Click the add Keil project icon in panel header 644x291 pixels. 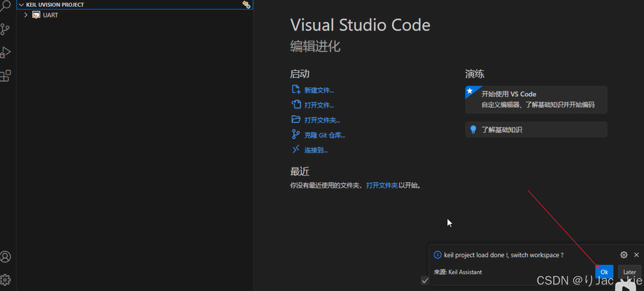[246, 4]
